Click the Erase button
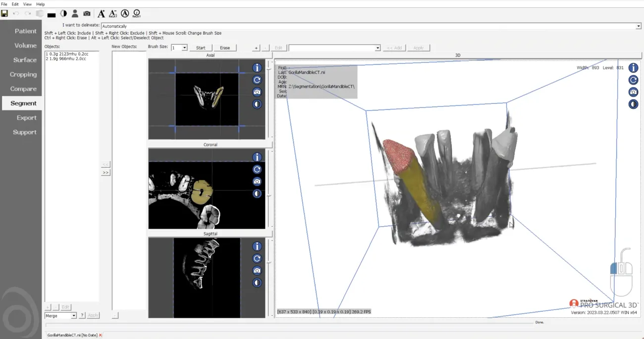Viewport: 644px width, 339px height. (225, 48)
